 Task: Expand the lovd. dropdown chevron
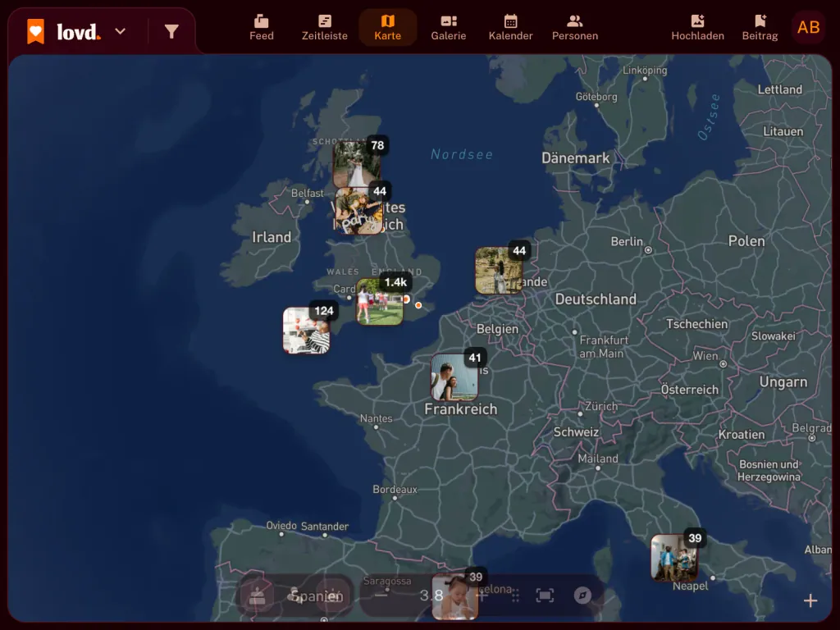(x=121, y=32)
